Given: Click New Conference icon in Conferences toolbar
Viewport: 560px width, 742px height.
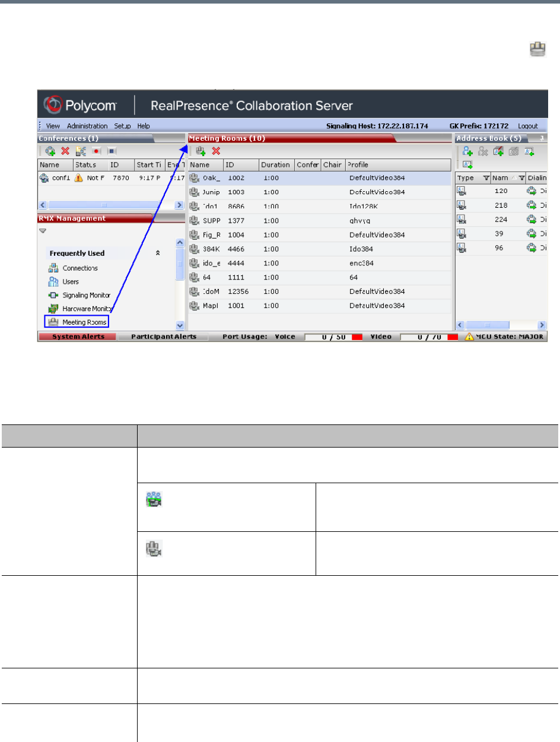Looking at the screenshot, I should [x=50, y=151].
